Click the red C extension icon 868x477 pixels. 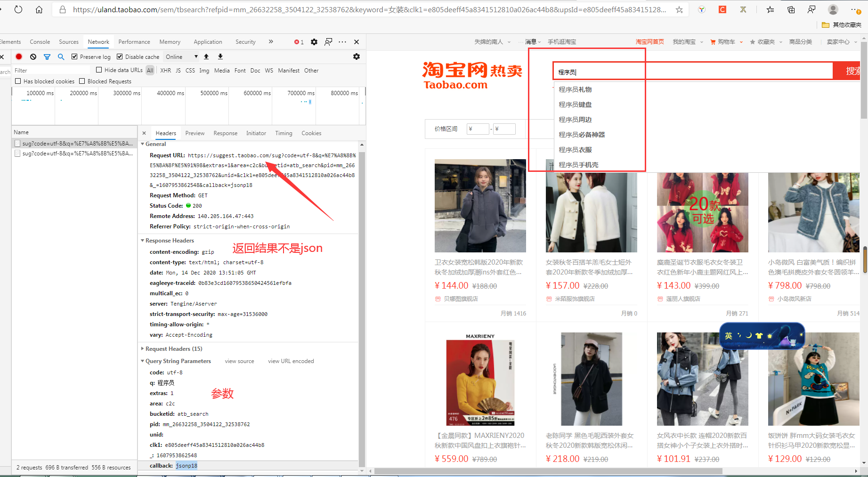tap(722, 9)
